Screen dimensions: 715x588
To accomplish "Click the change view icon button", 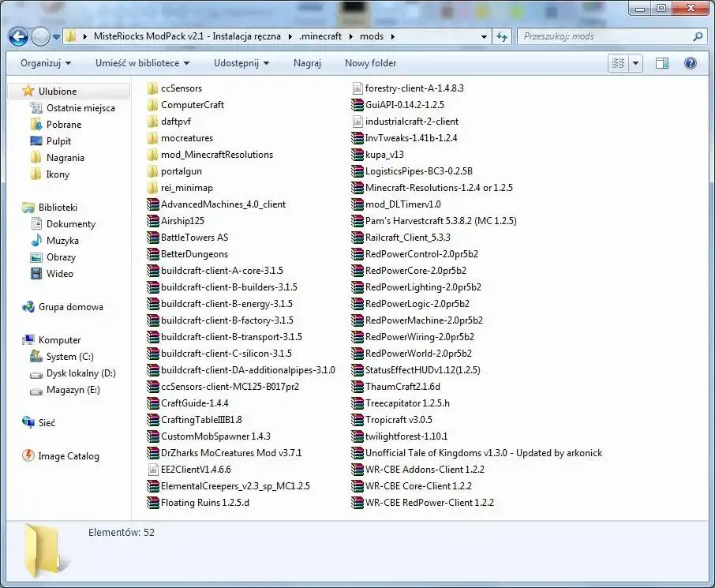I will (619, 63).
